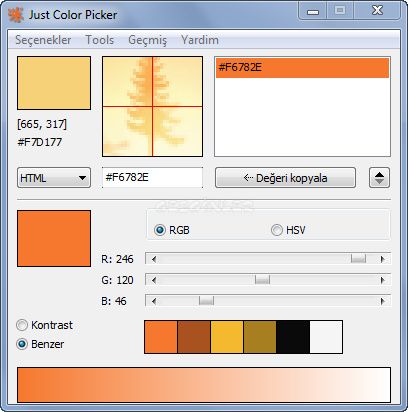This screenshot has height=412, width=408.
Task: Click the Just Color Picker title bar icon
Action: [x=16, y=15]
